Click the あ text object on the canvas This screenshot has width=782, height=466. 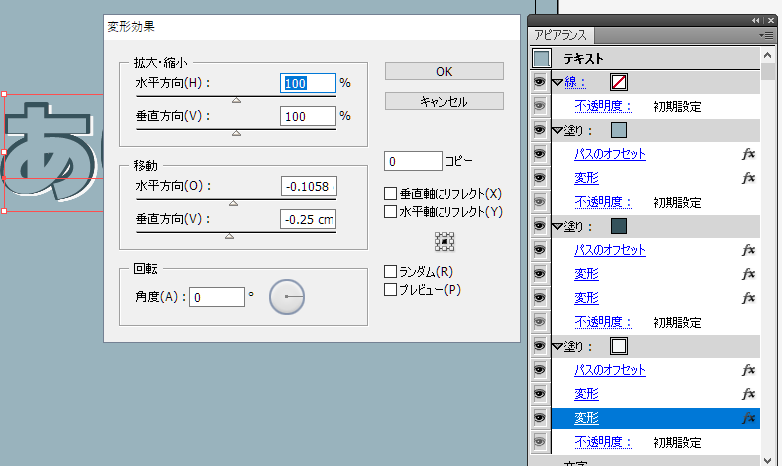[50, 151]
